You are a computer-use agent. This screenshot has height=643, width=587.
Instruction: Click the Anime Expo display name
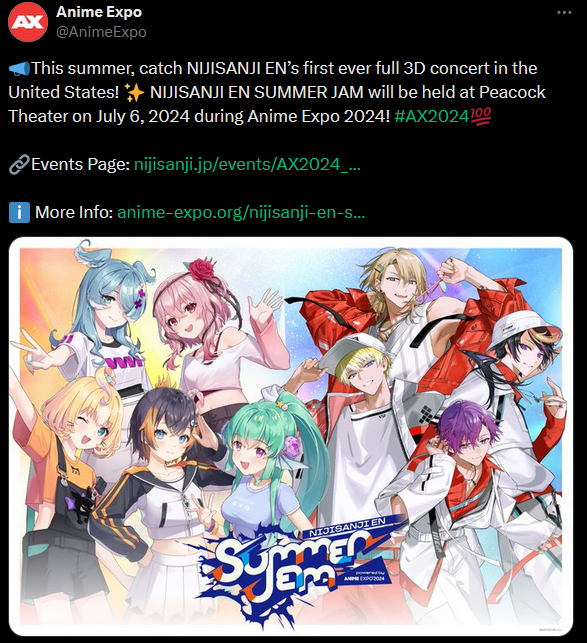pos(99,12)
